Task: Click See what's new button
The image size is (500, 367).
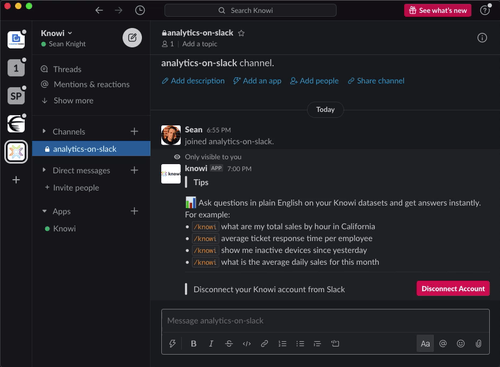Action: (438, 10)
